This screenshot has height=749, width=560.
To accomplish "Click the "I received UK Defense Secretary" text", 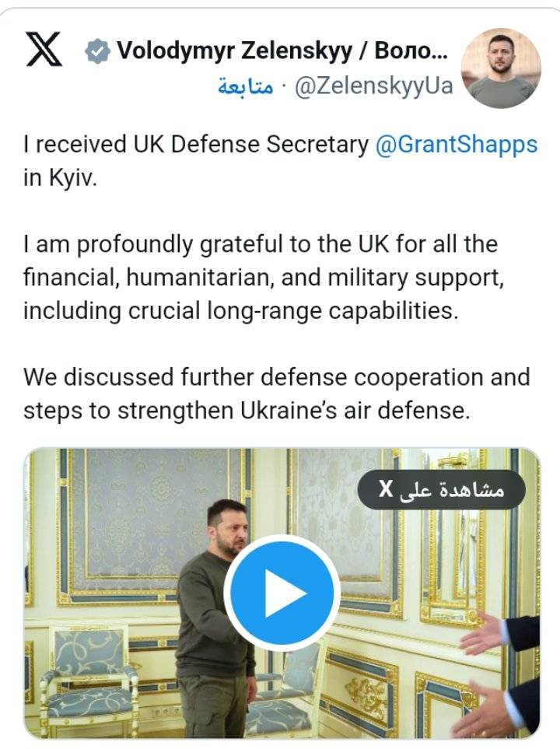I will coord(194,145).
